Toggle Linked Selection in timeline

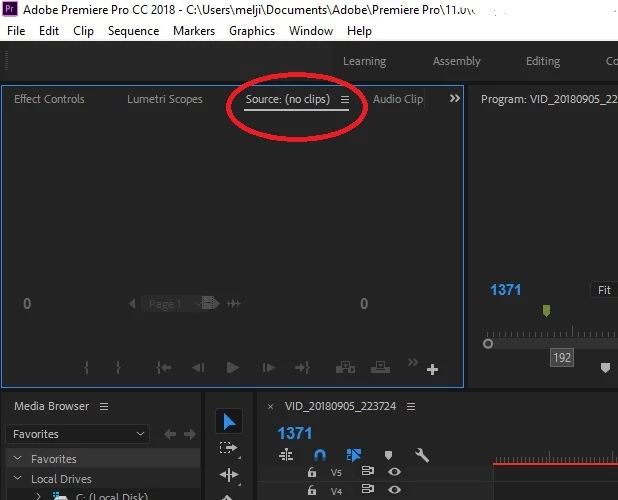[354, 455]
